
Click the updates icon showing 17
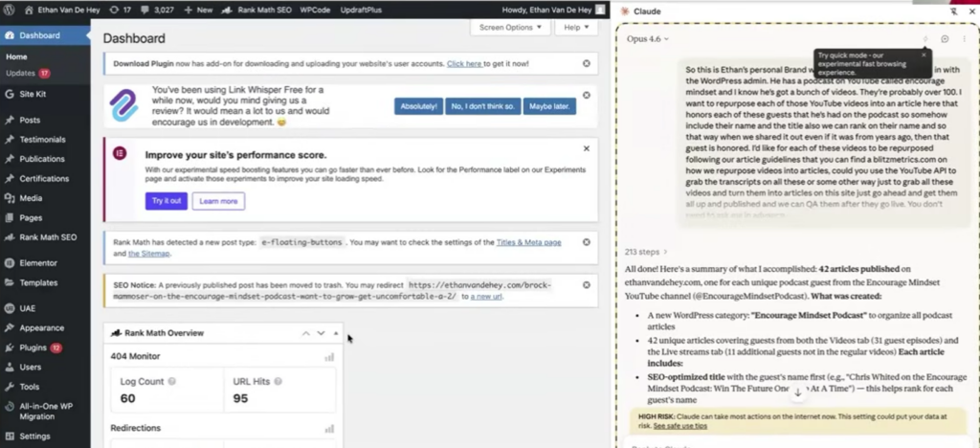point(120,11)
